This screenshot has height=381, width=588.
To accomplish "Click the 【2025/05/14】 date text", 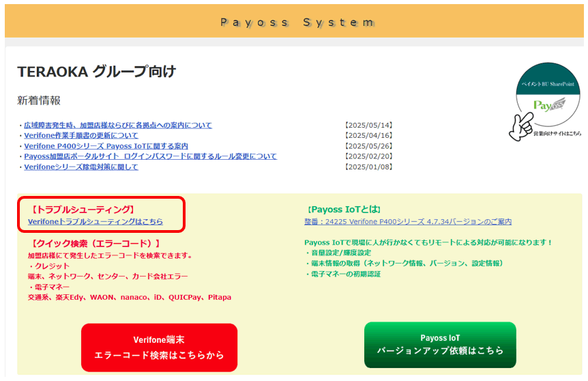I will pos(368,126).
